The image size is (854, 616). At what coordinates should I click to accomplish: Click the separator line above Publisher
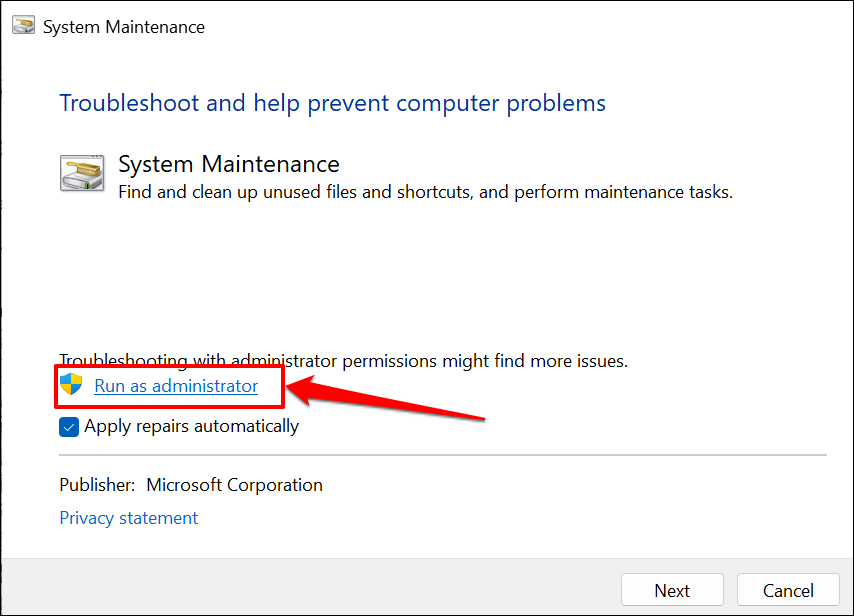[443, 455]
